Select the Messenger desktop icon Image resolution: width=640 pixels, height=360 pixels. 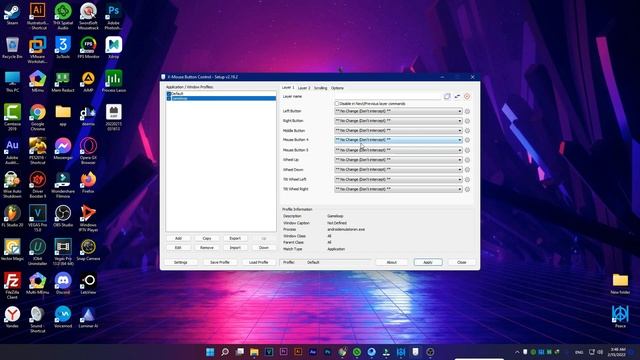(x=63, y=149)
